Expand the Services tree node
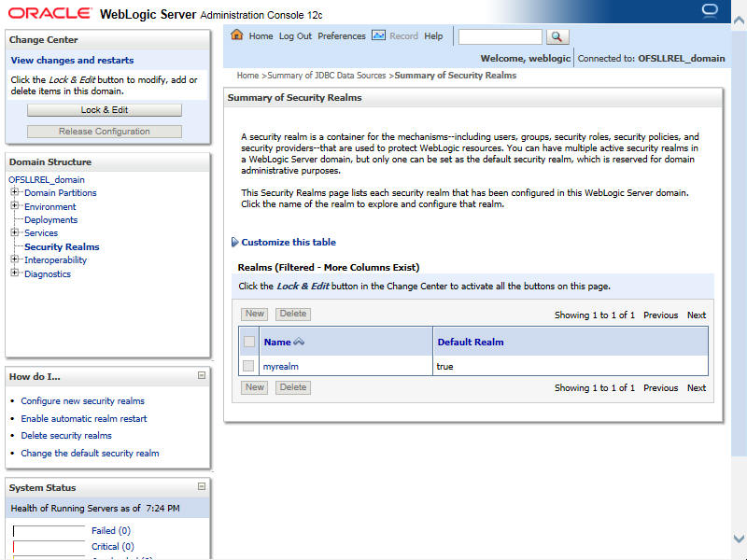The height and width of the screenshot is (560, 747). 15,232
